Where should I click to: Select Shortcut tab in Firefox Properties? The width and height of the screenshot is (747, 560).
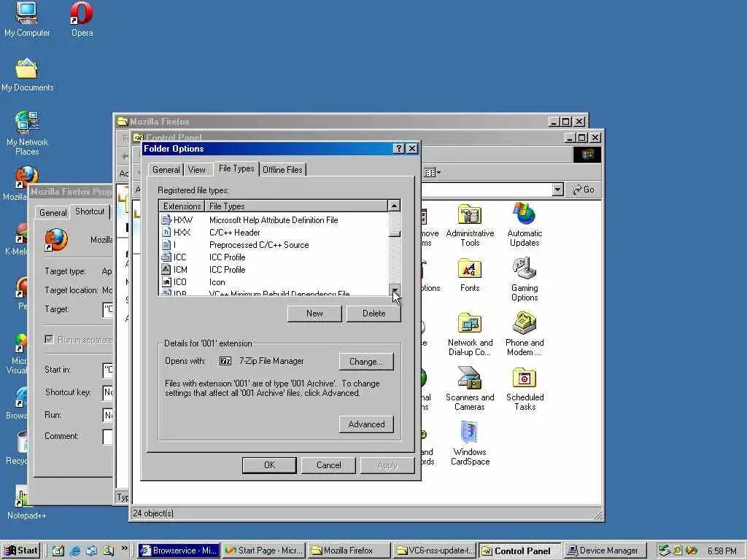(x=90, y=211)
